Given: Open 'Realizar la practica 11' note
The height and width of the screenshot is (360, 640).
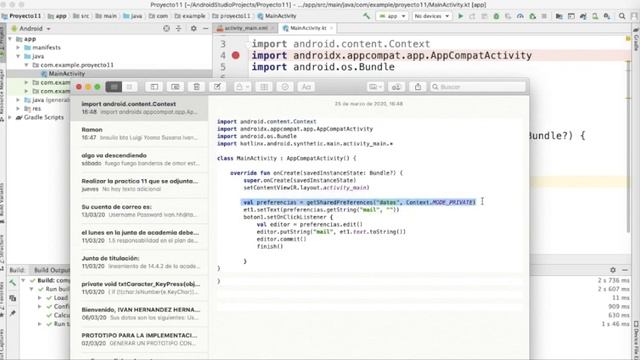Looking at the screenshot, I should point(140,185).
